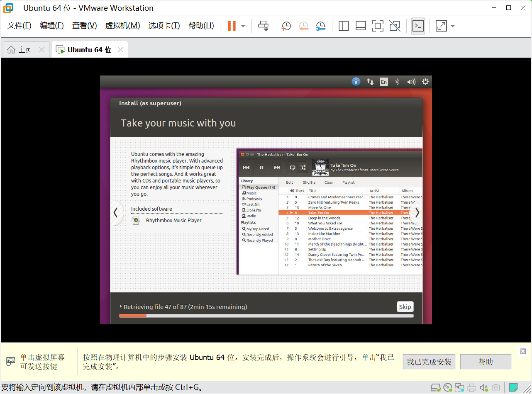
Task: Take a snapshot of this virtual machine
Action: point(286,26)
